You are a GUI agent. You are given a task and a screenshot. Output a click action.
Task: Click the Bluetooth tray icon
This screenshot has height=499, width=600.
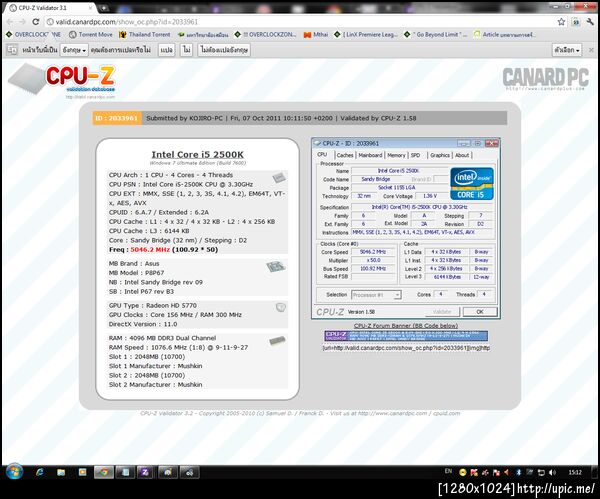point(518,473)
